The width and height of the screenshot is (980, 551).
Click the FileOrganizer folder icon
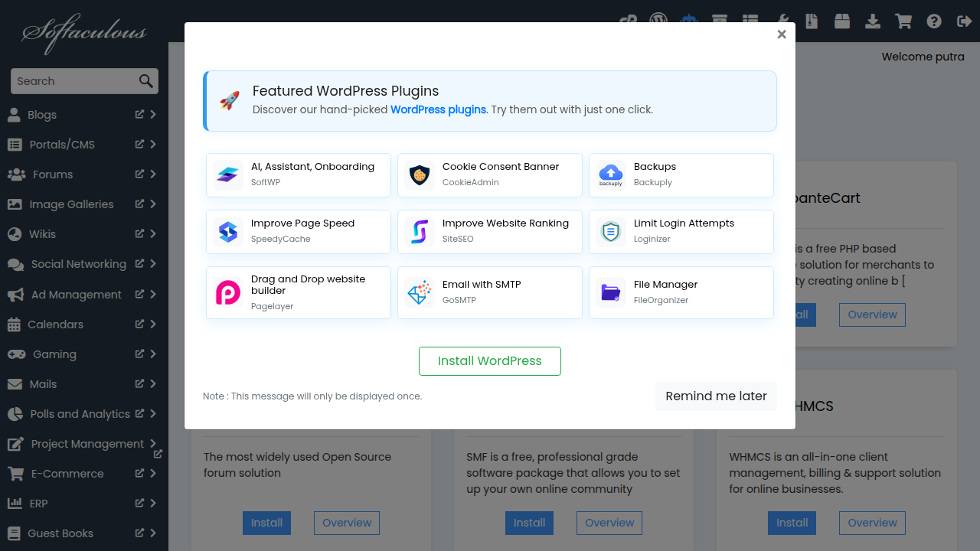[610, 292]
